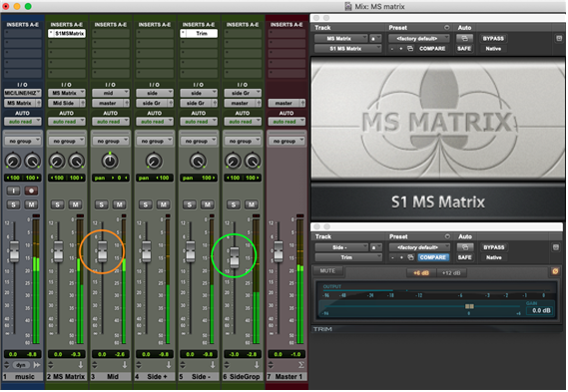Open master output selector on Master 1 track
This screenshot has width=568, height=392.
point(284,103)
